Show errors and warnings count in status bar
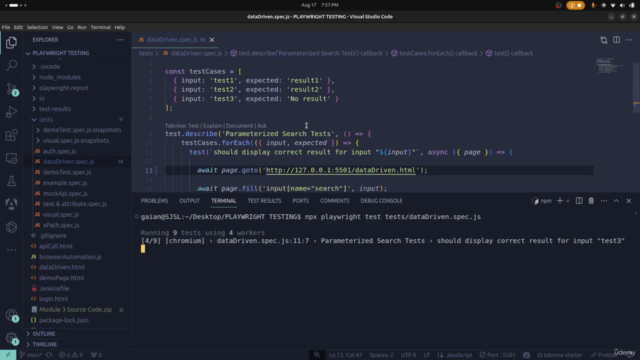Image resolution: width=640 pixels, height=360 pixels. (x=71, y=355)
